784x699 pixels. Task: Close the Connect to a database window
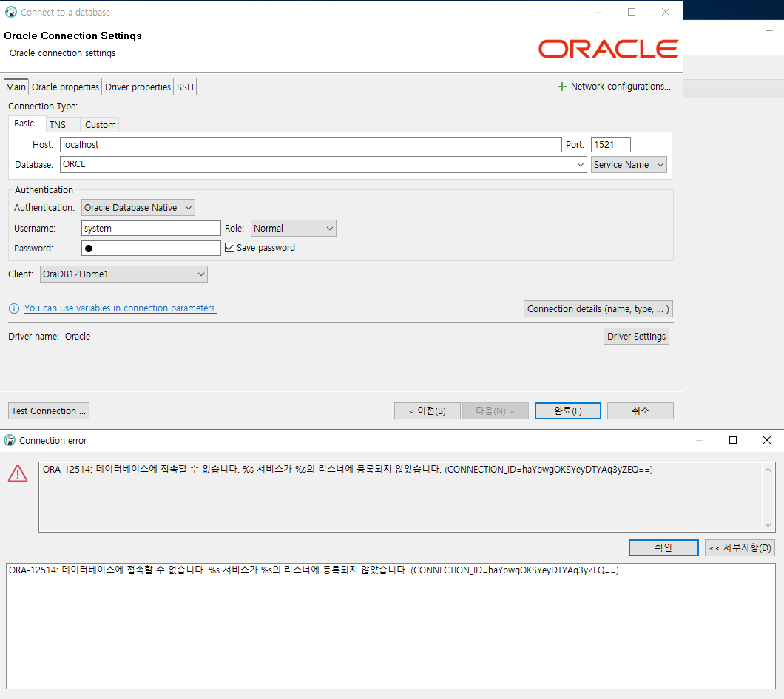(665, 12)
